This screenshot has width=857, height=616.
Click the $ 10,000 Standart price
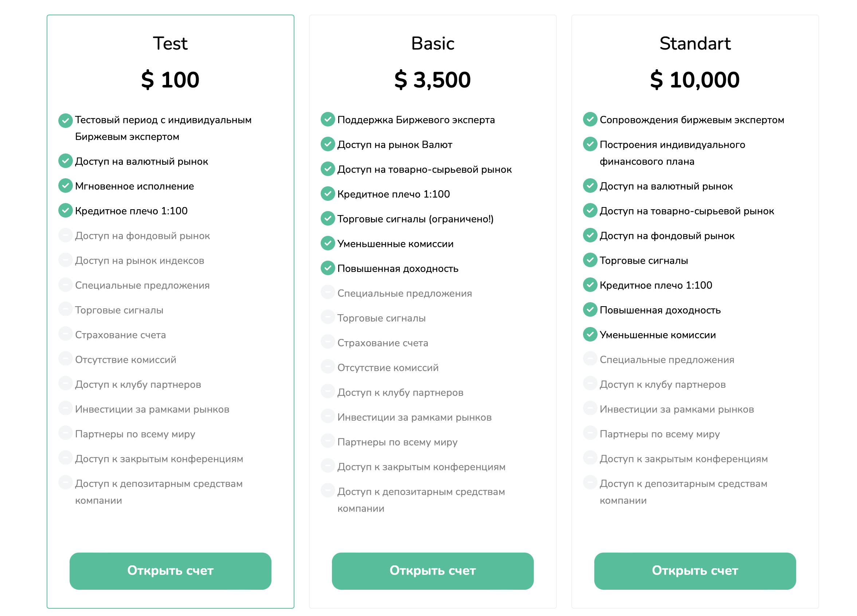pyautogui.click(x=695, y=80)
